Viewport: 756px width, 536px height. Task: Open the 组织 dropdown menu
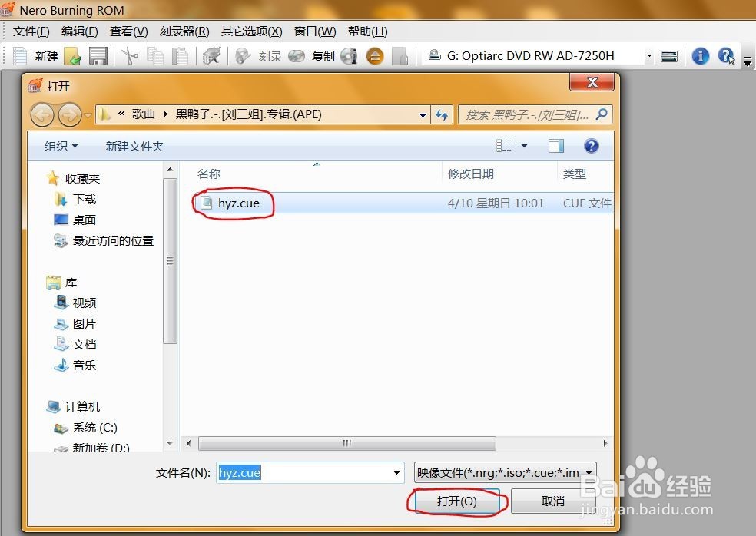click(61, 146)
